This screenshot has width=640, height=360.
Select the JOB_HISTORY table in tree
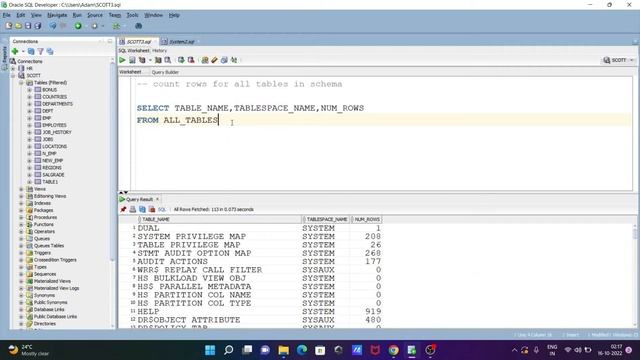point(57,132)
